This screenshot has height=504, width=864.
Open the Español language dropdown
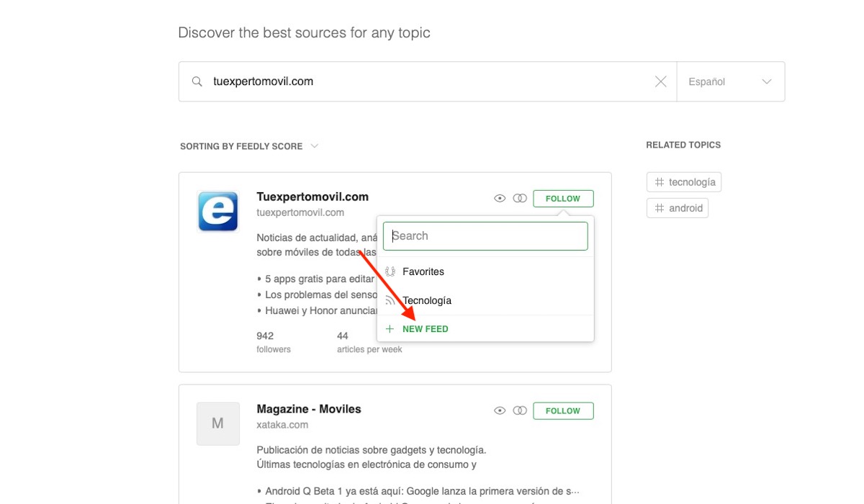(730, 82)
